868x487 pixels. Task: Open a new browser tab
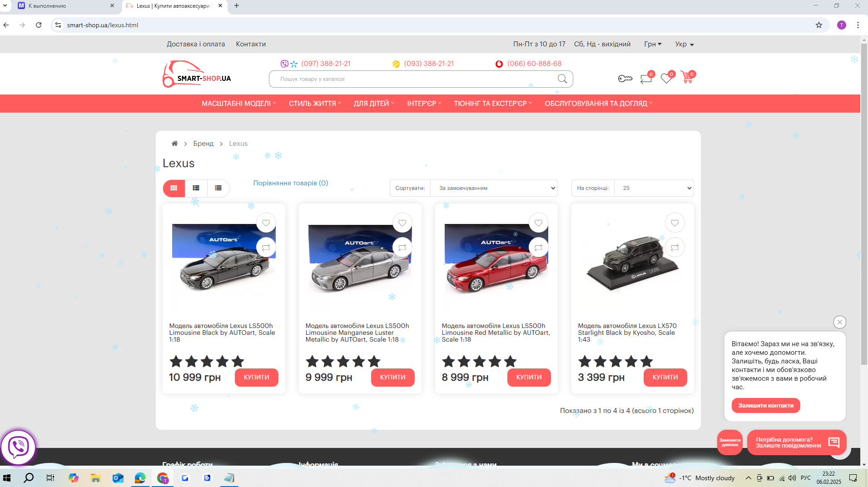click(237, 6)
